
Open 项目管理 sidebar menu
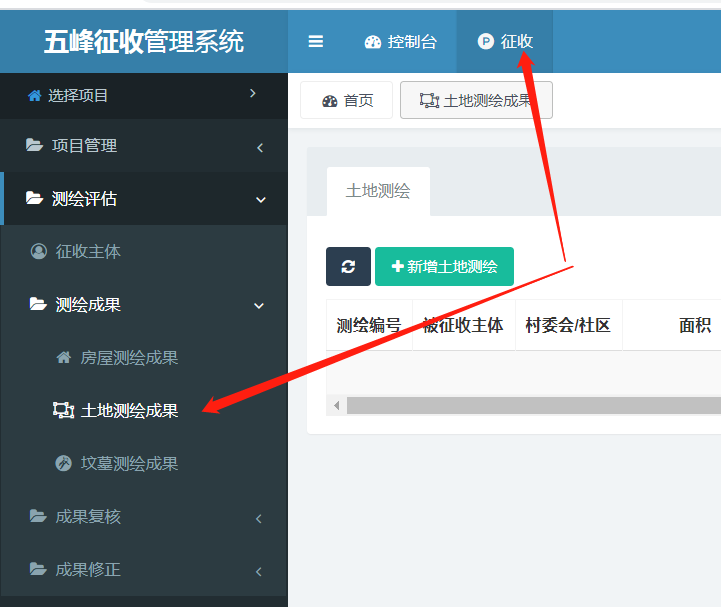tap(143, 146)
